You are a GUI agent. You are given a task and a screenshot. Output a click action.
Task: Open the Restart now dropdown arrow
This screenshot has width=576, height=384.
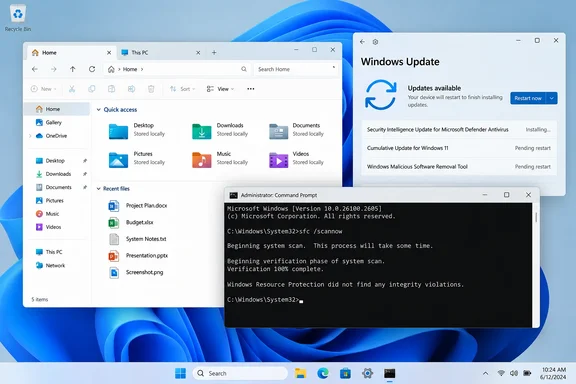pyautogui.click(x=552, y=98)
